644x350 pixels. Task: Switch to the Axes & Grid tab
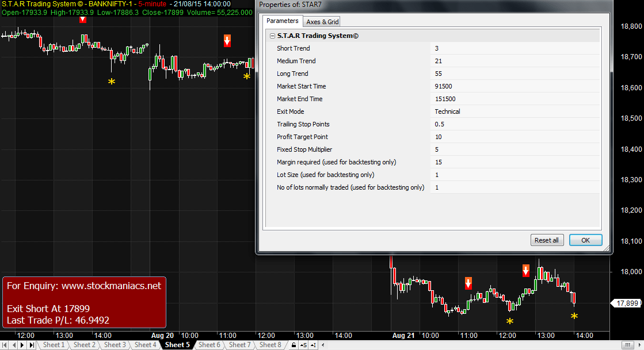(322, 22)
